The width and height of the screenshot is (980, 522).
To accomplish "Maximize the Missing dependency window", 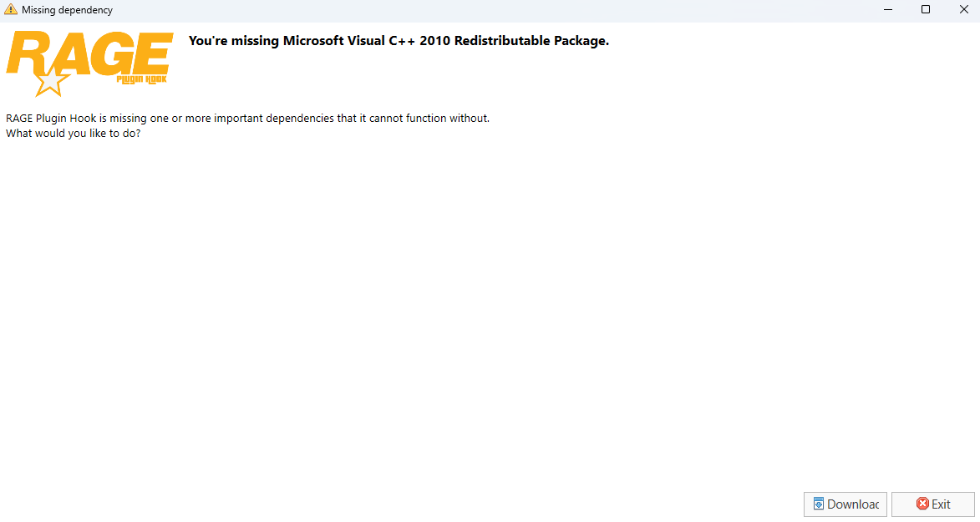I will [x=926, y=9].
